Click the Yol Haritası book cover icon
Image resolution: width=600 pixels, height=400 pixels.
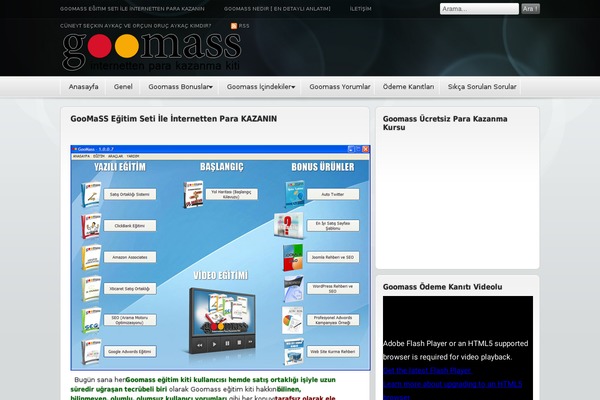[193, 194]
